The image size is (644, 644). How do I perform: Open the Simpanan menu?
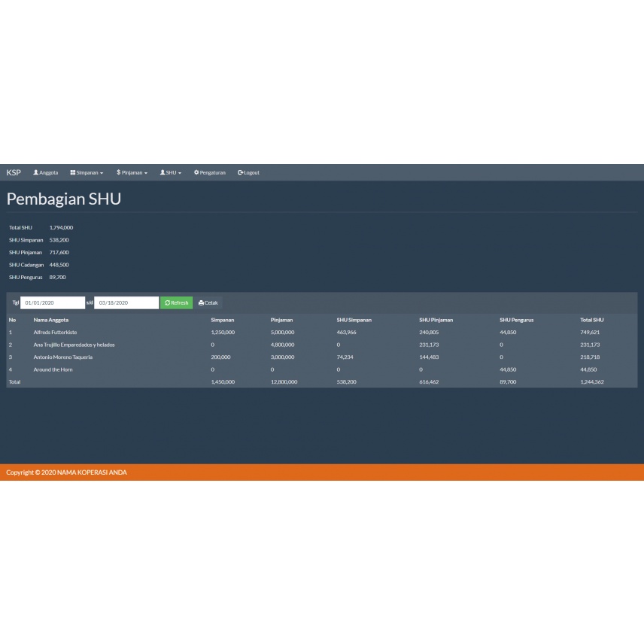tap(87, 172)
